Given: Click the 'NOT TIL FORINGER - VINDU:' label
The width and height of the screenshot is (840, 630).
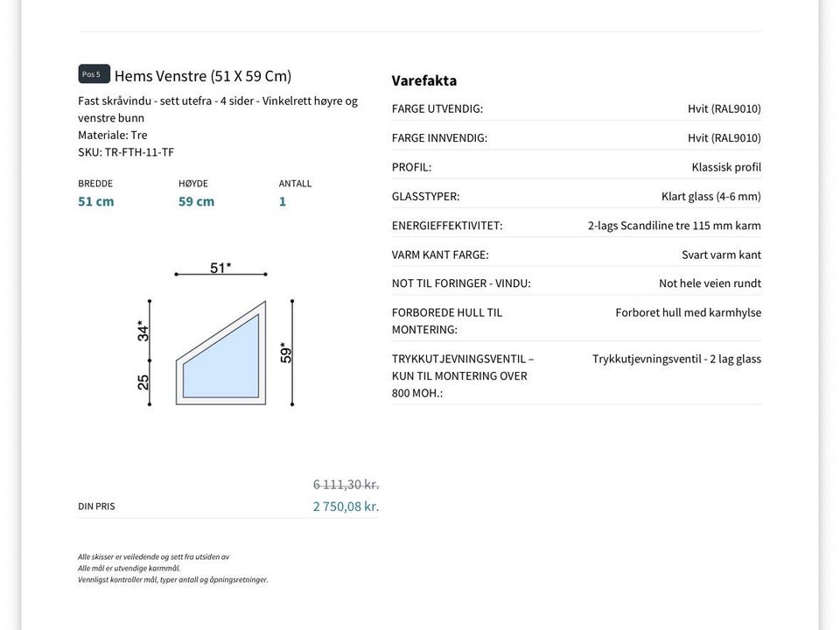Looking at the screenshot, I should tap(461, 283).
